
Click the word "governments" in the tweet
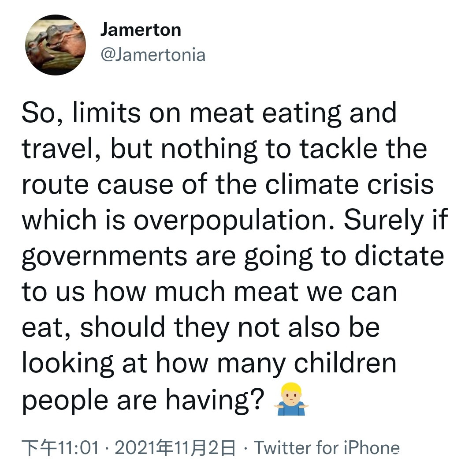(x=104, y=256)
